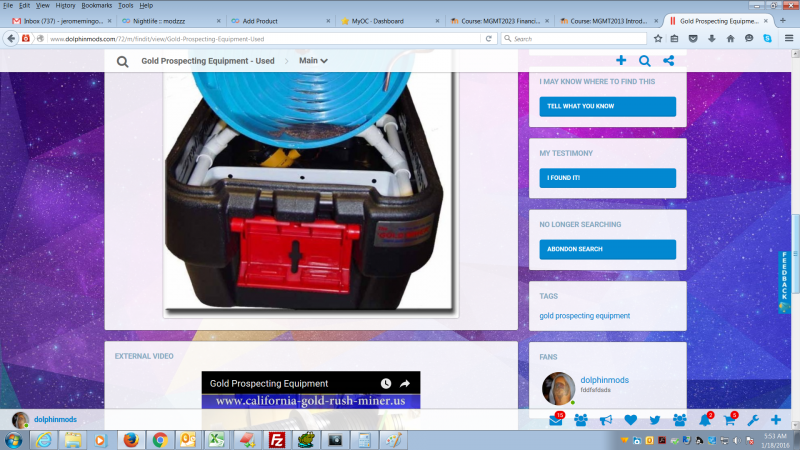Click the chat smiley icon in Firefox toolbar

[x=749, y=38]
